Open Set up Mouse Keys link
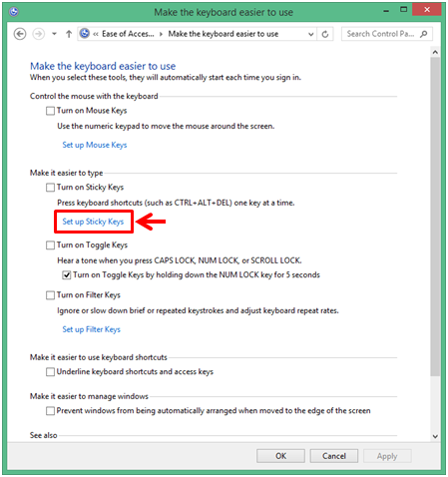448x477 pixels. tap(95, 145)
